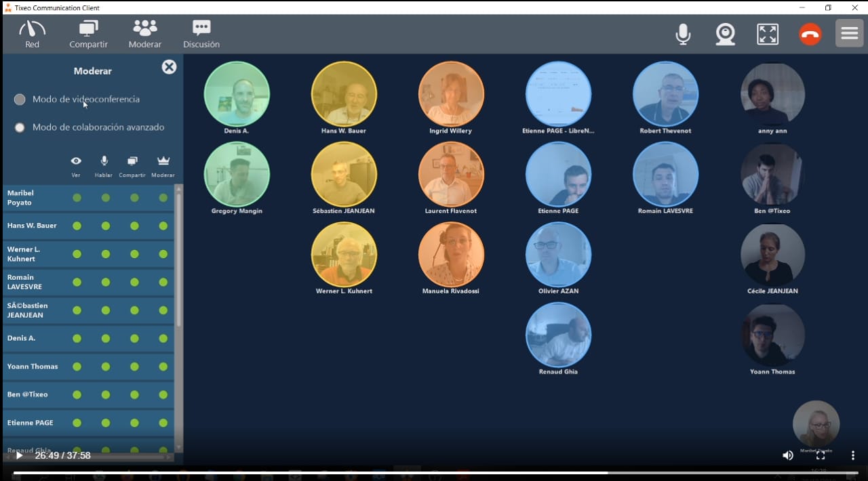Switch the meeting to full screen view

(x=768, y=34)
